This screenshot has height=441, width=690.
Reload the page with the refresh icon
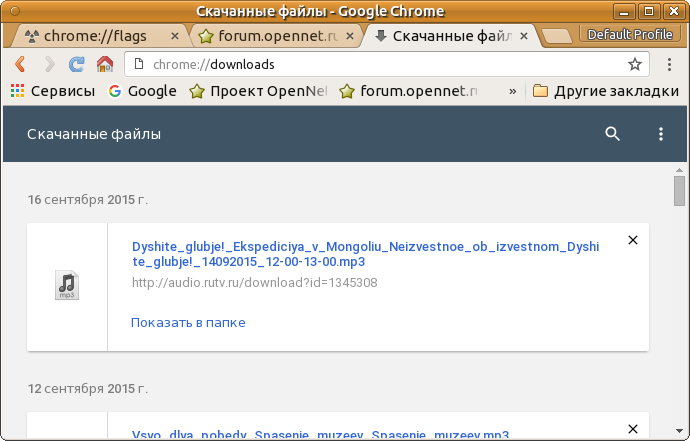[x=76, y=65]
